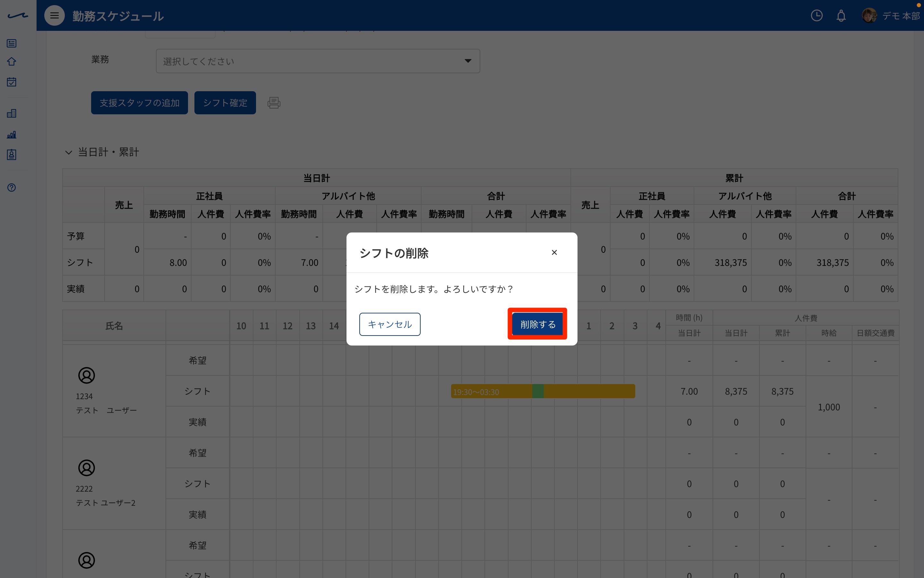Click the hour 10 column header
924x578 pixels.
(x=241, y=326)
